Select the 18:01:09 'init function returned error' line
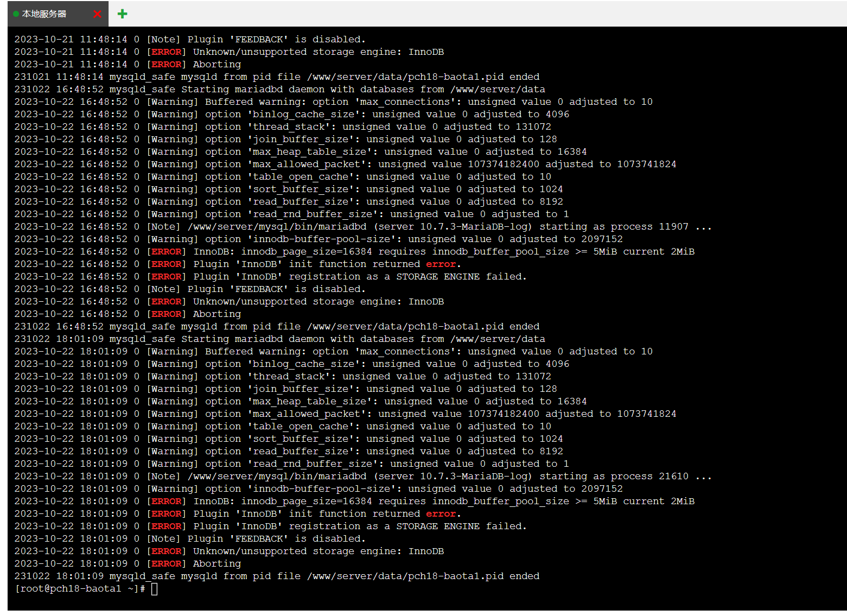 tap(238, 514)
